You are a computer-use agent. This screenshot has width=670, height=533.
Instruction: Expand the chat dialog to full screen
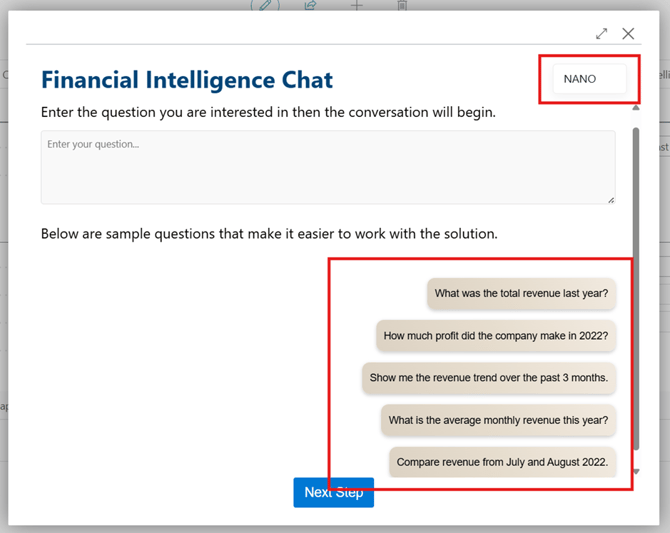(602, 34)
